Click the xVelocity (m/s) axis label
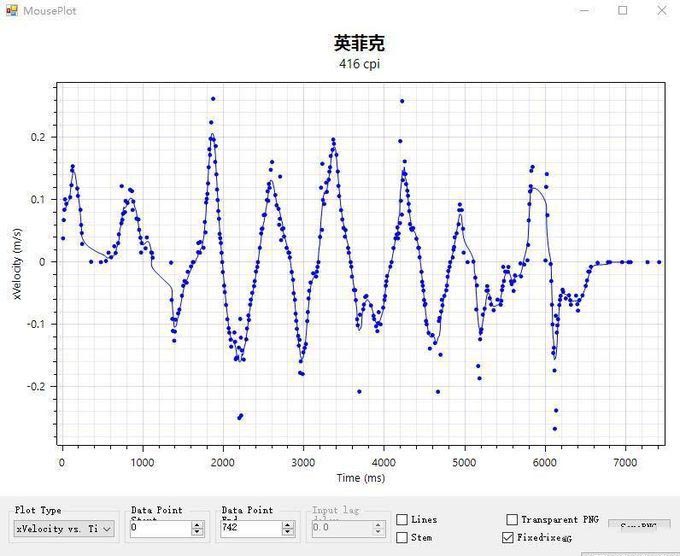Screen dimensions: 680x556 pyautogui.click(x=18, y=264)
